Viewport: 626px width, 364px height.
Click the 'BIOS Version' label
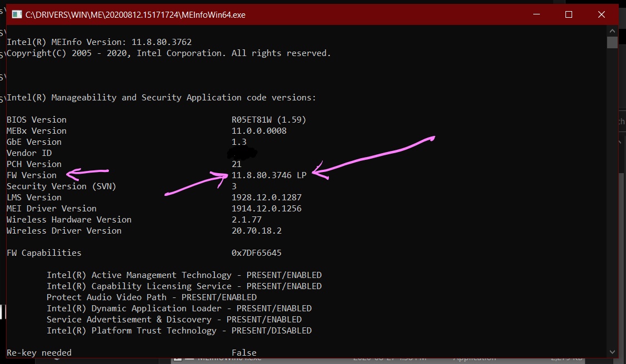[37, 120]
